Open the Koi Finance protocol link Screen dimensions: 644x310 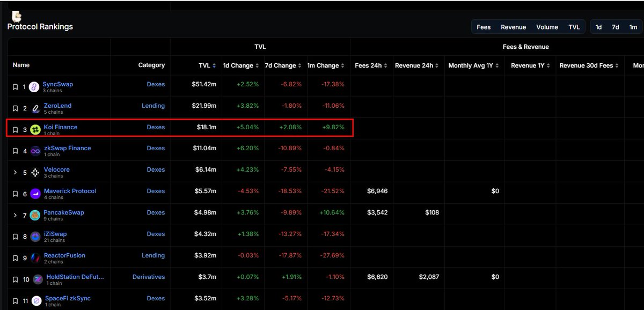coord(61,127)
